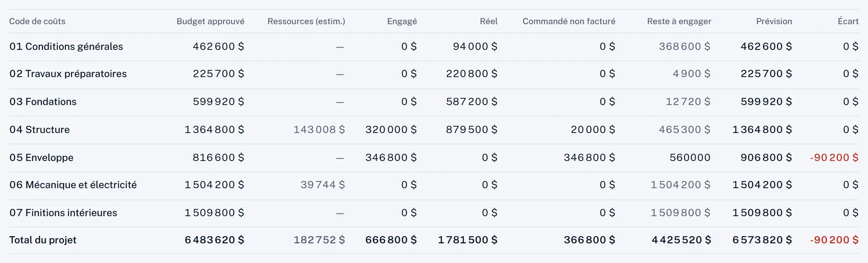The image size is (868, 263).
Task: Click the 220 800 $ Réel value for Travaux préparatoires
Action: pos(472,74)
